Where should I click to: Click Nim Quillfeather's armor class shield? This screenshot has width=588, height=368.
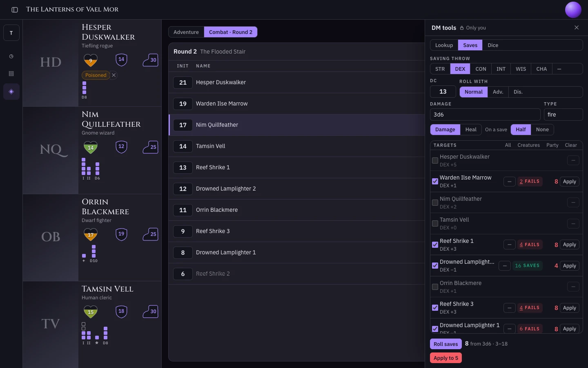point(121,147)
